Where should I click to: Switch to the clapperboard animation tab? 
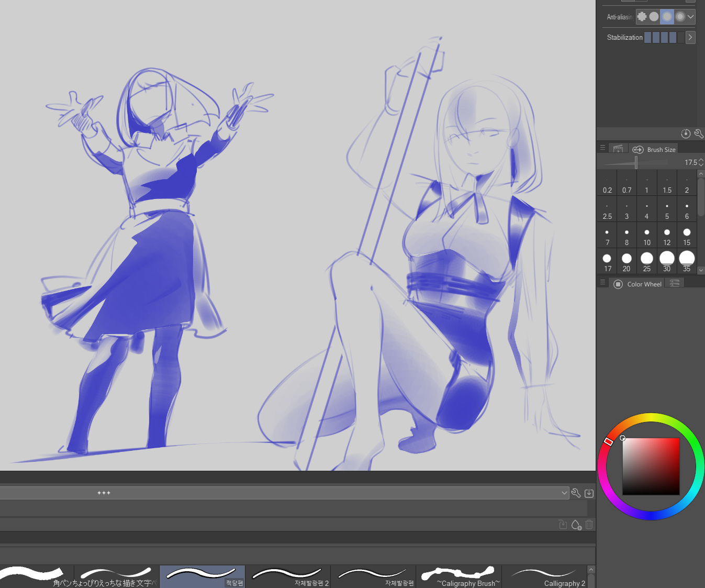click(618, 149)
